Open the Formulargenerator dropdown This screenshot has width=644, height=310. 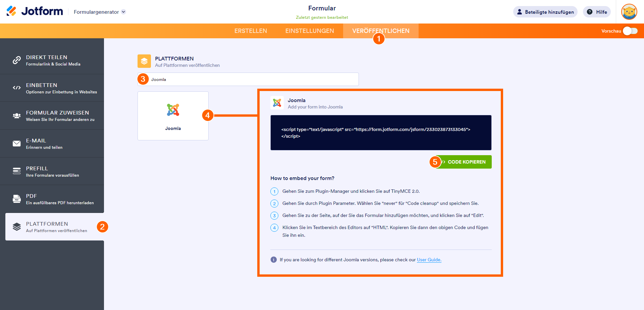100,12
